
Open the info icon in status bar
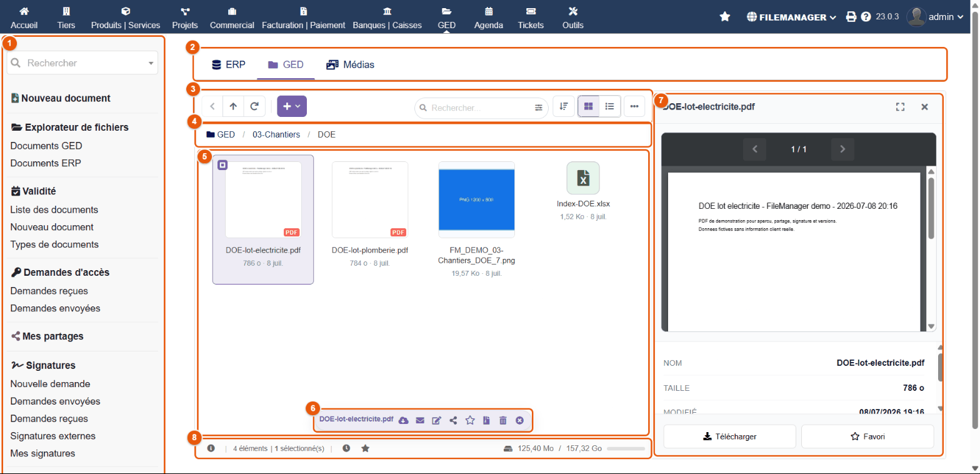(x=211, y=448)
